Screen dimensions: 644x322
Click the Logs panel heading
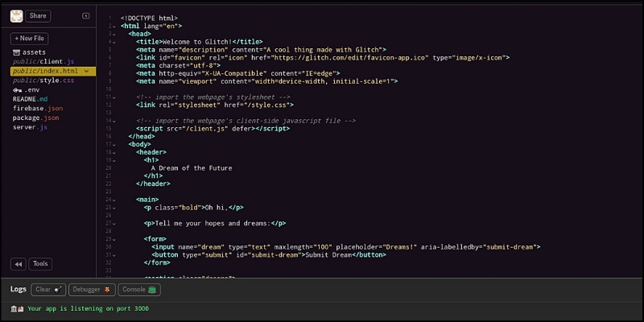click(19, 289)
